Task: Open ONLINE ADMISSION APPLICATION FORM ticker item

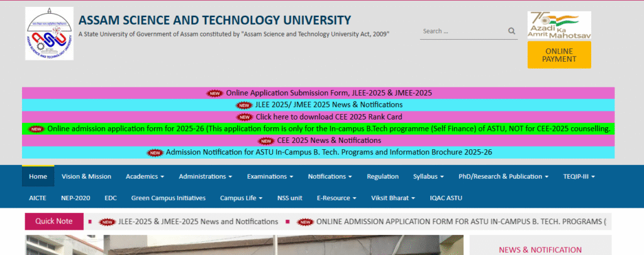Action: (x=461, y=222)
